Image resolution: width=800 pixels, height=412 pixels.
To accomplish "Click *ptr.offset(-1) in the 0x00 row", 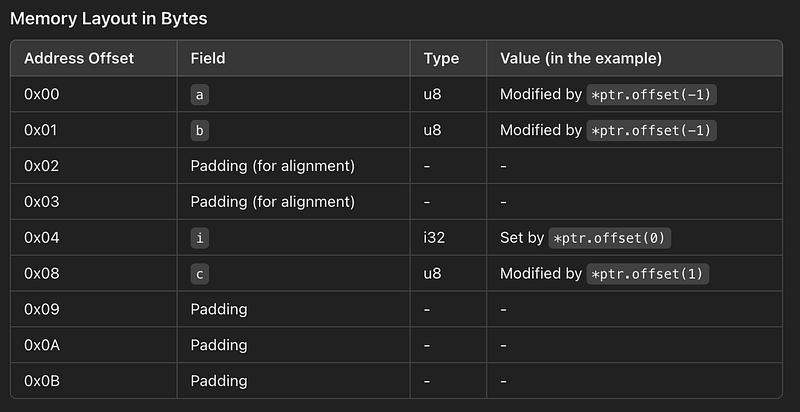I will [x=652, y=95].
